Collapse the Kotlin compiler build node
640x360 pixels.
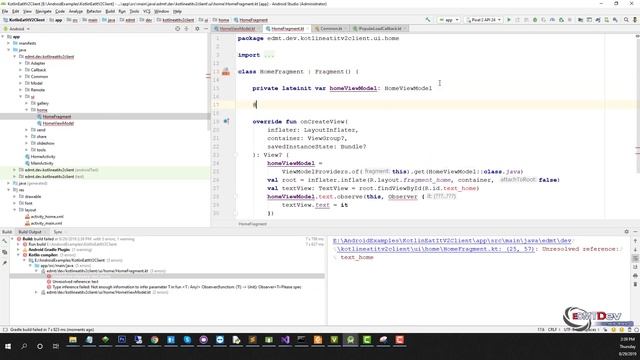[x=18, y=255]
